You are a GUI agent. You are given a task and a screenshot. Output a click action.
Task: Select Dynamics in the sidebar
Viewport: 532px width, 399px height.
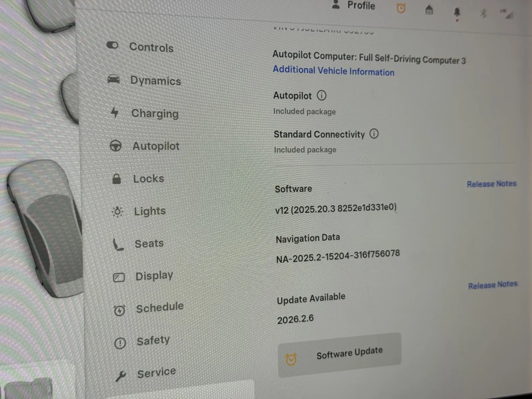click(x=155, y=80)
